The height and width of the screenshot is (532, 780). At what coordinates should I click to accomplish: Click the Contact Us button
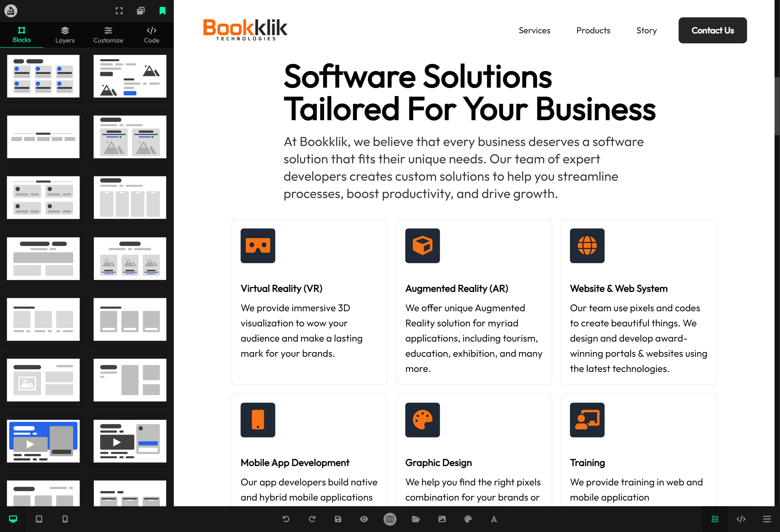pos(712,30)
